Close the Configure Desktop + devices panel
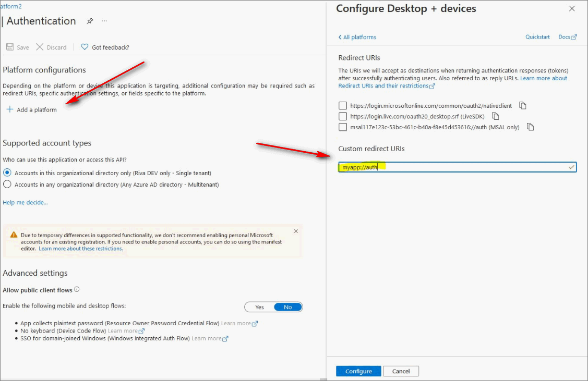Image resolution: width=588 pixels, height=381 pixels. click(x=572, y=9)
